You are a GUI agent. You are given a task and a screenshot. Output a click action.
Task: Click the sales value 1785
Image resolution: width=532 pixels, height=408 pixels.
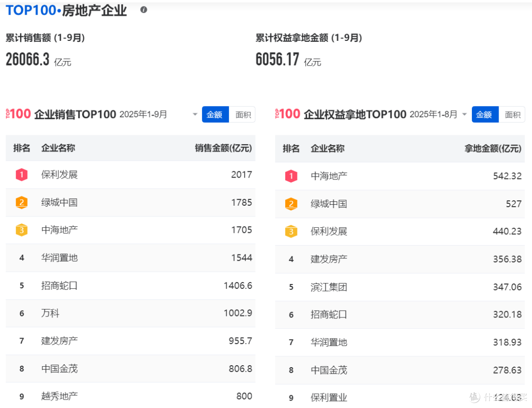241,203
